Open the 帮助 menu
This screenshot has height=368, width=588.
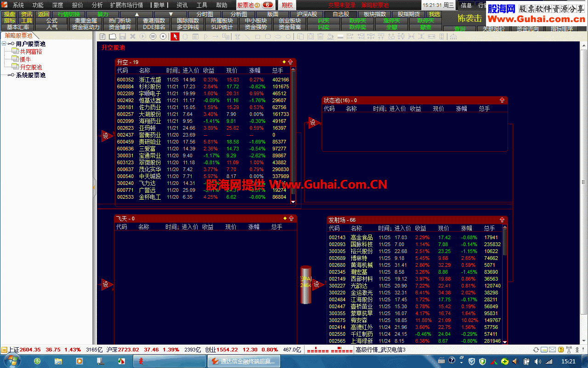pos(221,5)
